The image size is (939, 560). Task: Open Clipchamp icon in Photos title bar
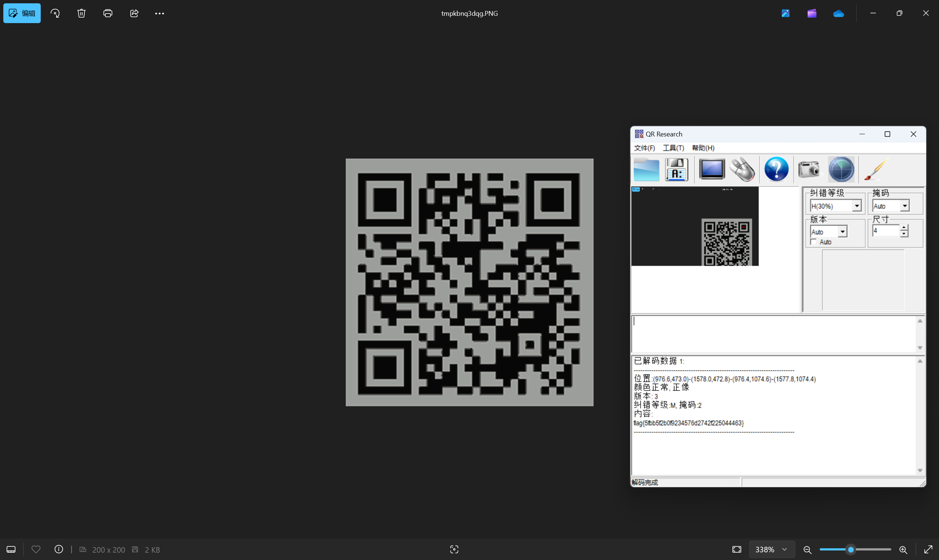tap(812, 13)
